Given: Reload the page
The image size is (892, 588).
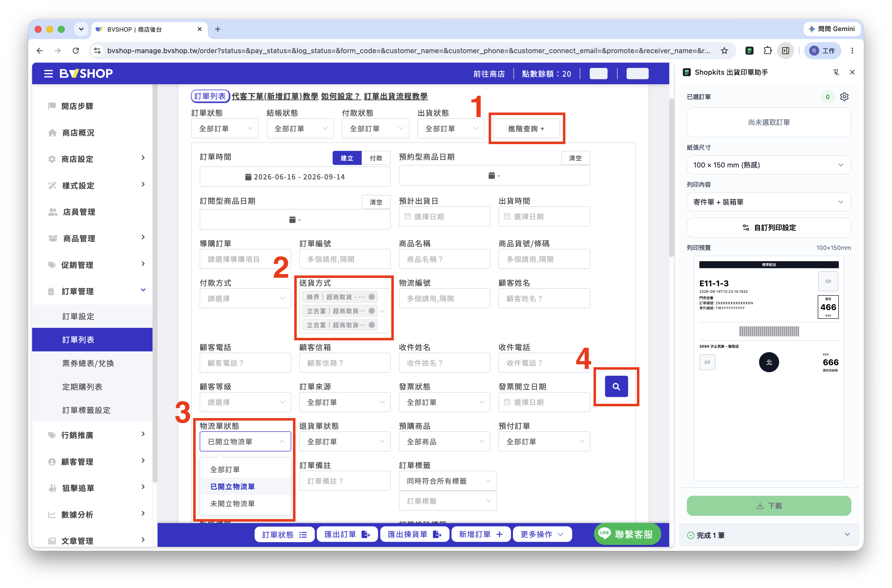Looking at the screenshot, I should [x=76, y=51].
